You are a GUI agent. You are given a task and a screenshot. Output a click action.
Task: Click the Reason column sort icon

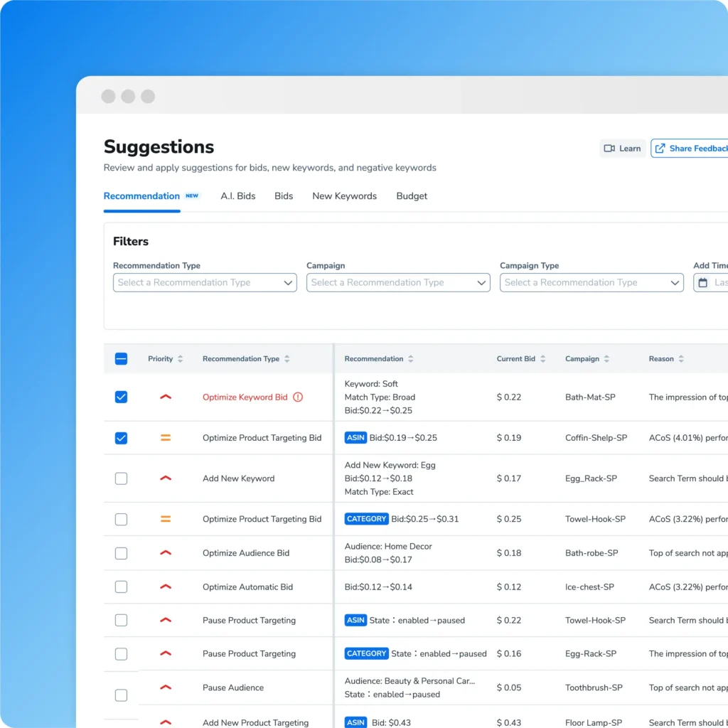tap(681, 359)
